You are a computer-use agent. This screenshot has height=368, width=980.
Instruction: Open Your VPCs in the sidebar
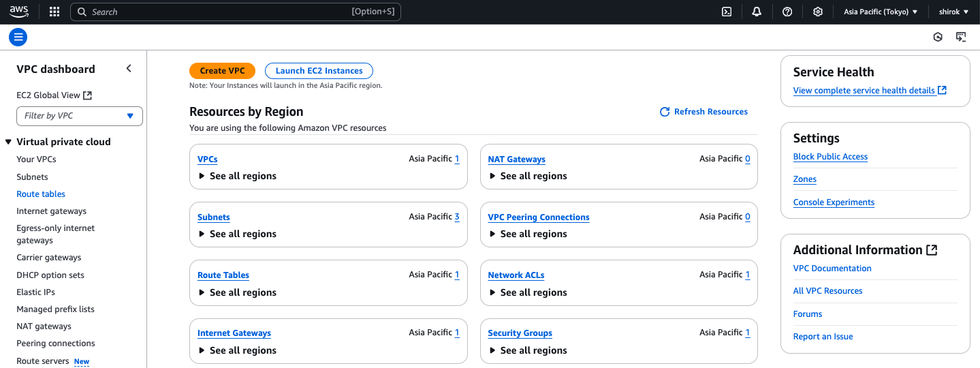[x=36, y=159]
